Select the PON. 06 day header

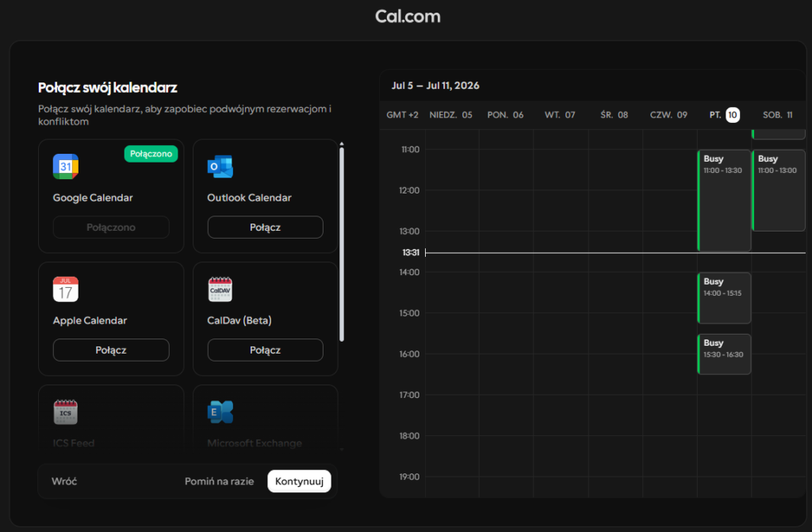(x=505, y=115)
